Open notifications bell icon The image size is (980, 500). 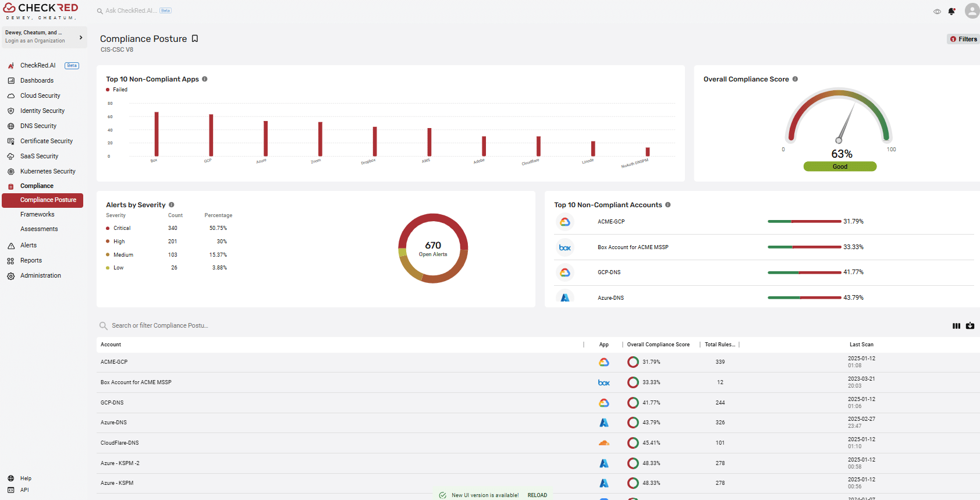(x=951, y=11)
